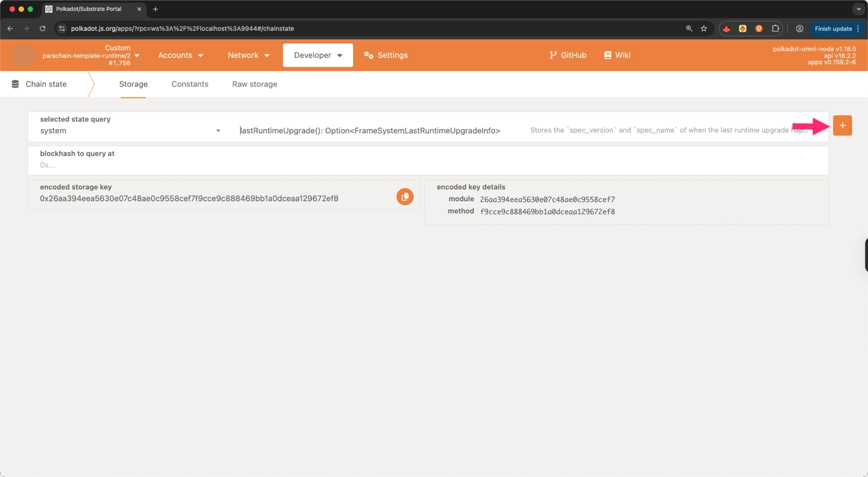The image size is (868, 477).
Task: Click the encoded key details heading
Action: coord(471,187)
